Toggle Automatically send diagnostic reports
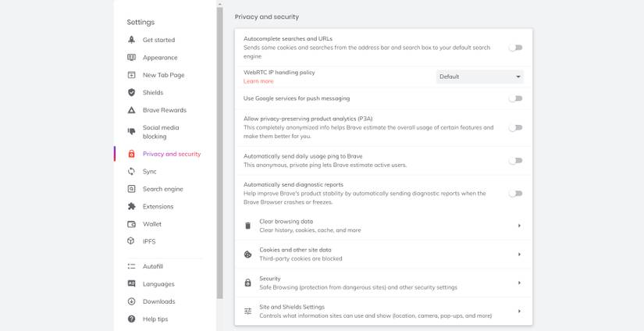Screen dimensions: 644x331 click(x=515, y=194)
